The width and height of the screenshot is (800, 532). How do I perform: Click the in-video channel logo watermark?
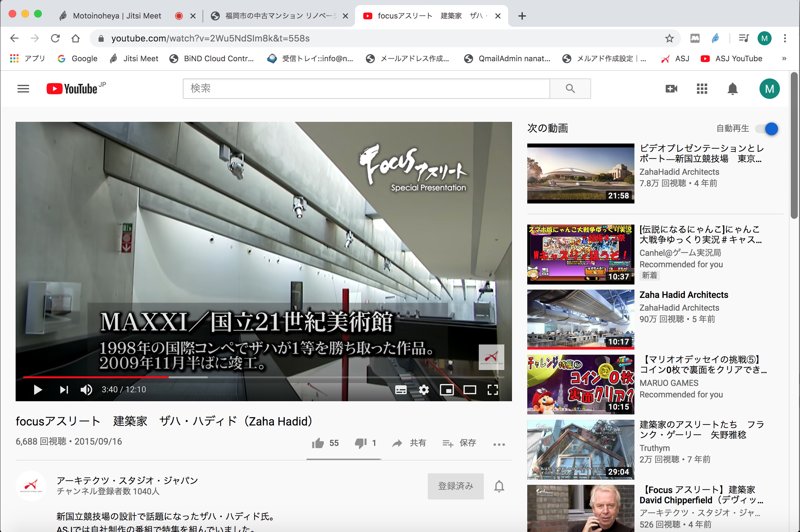(x=491, y=357)
